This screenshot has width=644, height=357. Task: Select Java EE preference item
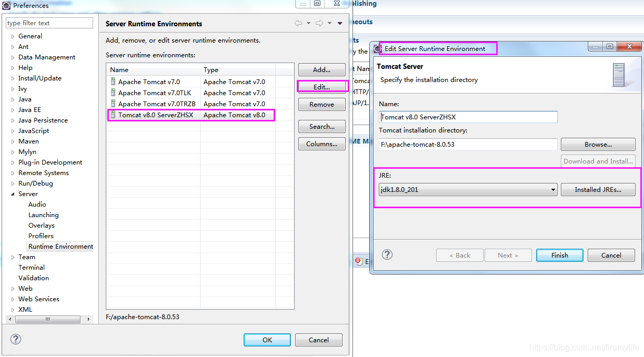[29, 110]
